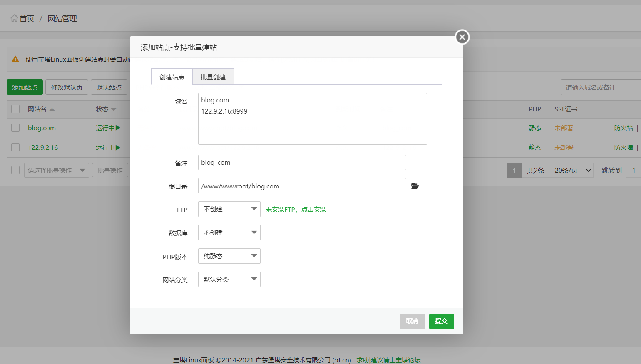Click 静态 PHP for 122.9.2.16
This screenshot has height=364, width=641.
(535, 147)
